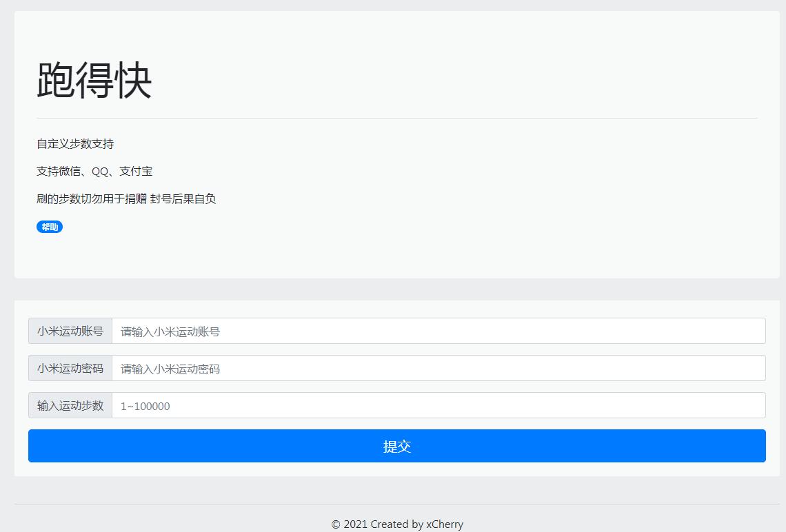Screen dimensions: 786x532
Task: Click the center of the 提交 button
Action: coord(396,446)
